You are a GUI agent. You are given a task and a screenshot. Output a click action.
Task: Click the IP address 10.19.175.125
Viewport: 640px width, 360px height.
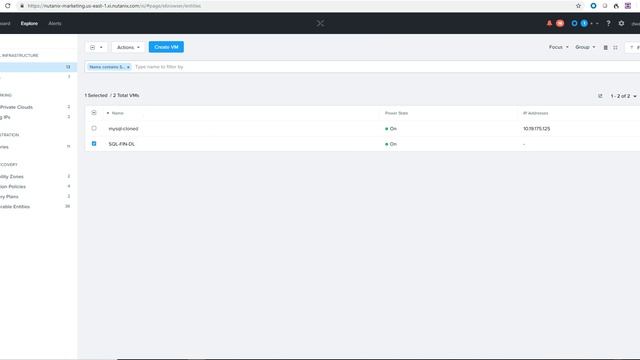point(536,129)
